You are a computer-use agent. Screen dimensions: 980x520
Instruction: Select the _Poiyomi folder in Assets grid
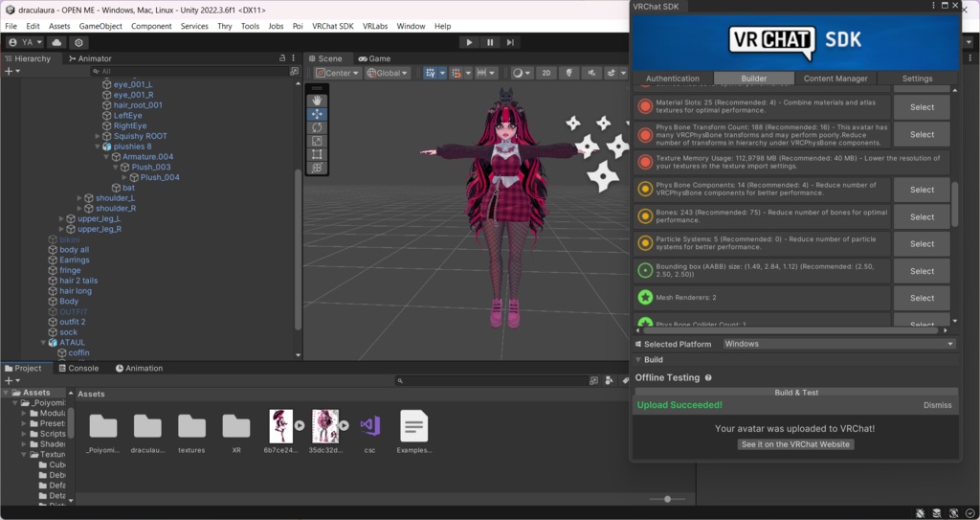(103, 427)
